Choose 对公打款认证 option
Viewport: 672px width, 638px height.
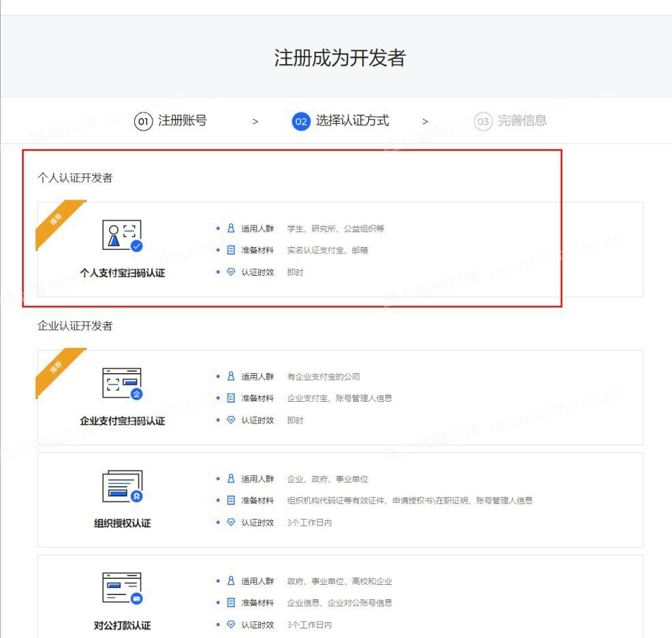[340, 596]
